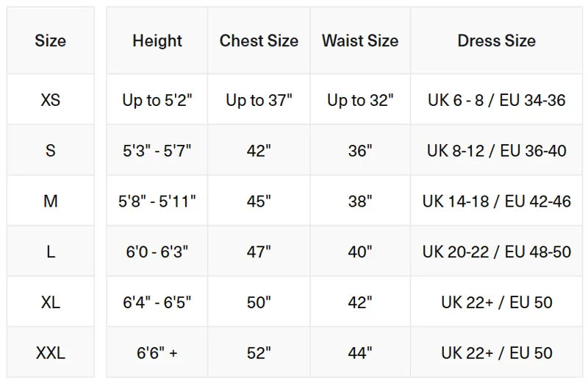Click the UK 6 - 8 / EU 34-36 cell
Screen dimensions: 588x384
point(497,100)
